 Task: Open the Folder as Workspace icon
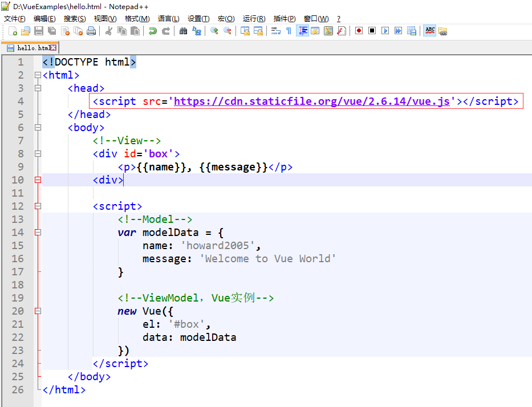(443, 31)
